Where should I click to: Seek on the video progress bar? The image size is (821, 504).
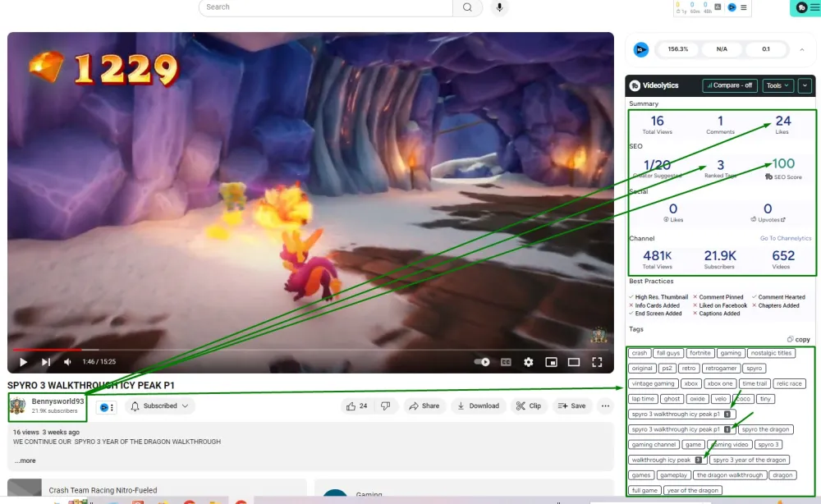point(310,349)
